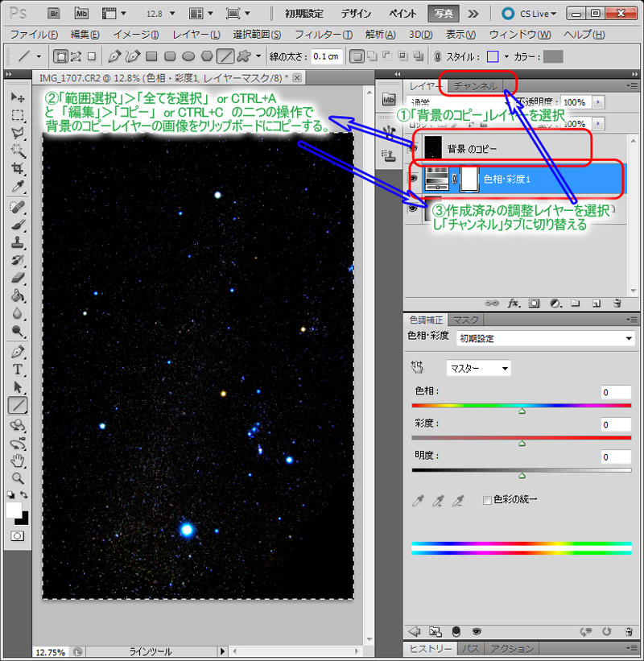Open the 選択範囲 menu

257,34
